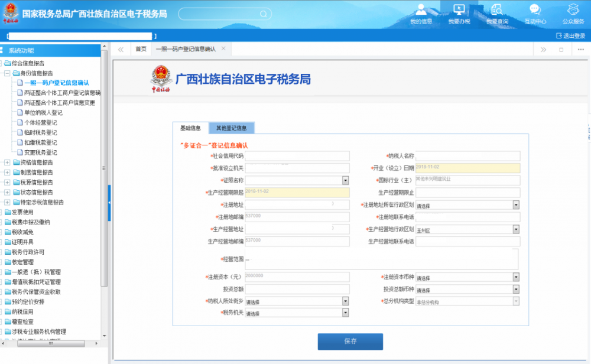
Task: Close the 一照一码户登记信息确认 tab
Action: [223, 48]
